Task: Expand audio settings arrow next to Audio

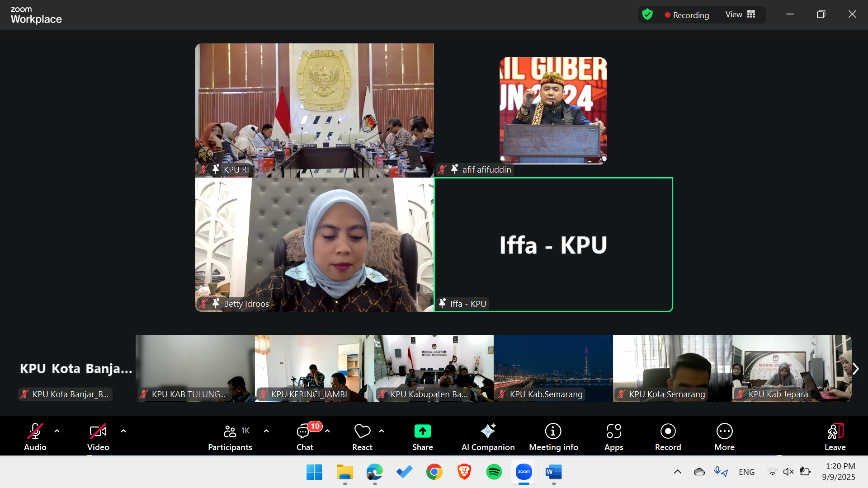Action: (x=57, y=431)
